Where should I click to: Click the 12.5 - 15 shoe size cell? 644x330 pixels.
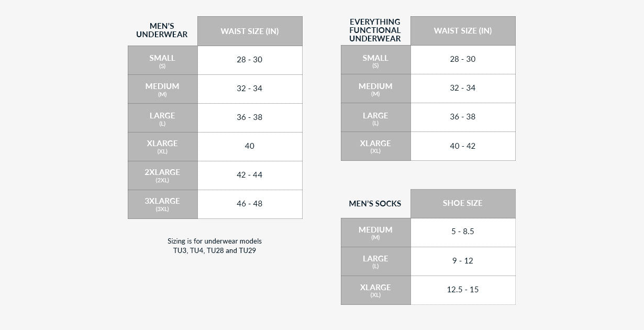coord(463,290)
